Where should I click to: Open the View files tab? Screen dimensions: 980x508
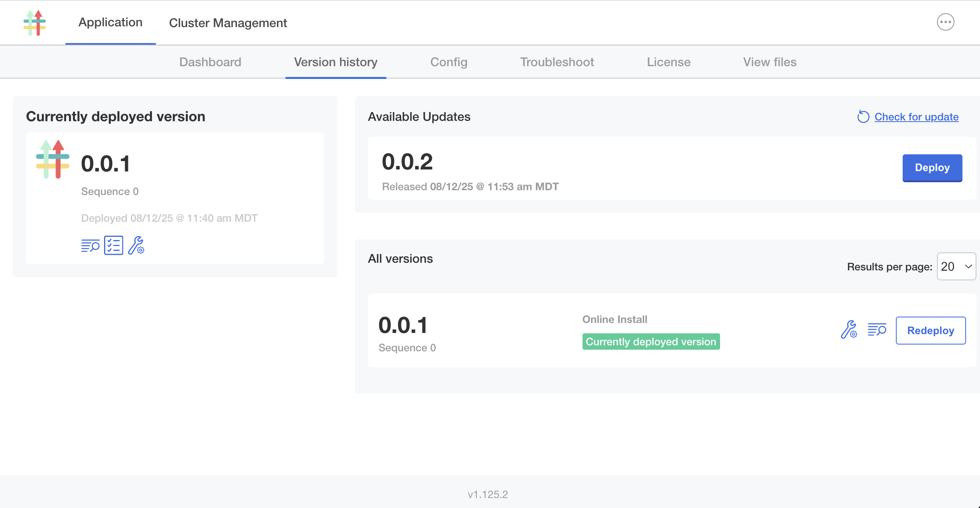[x=769, y=62]
